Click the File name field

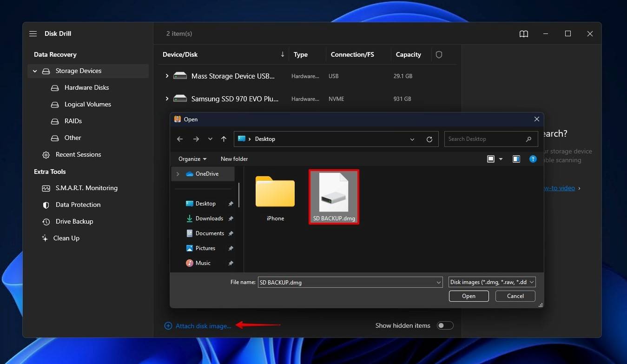coord(350,282)
